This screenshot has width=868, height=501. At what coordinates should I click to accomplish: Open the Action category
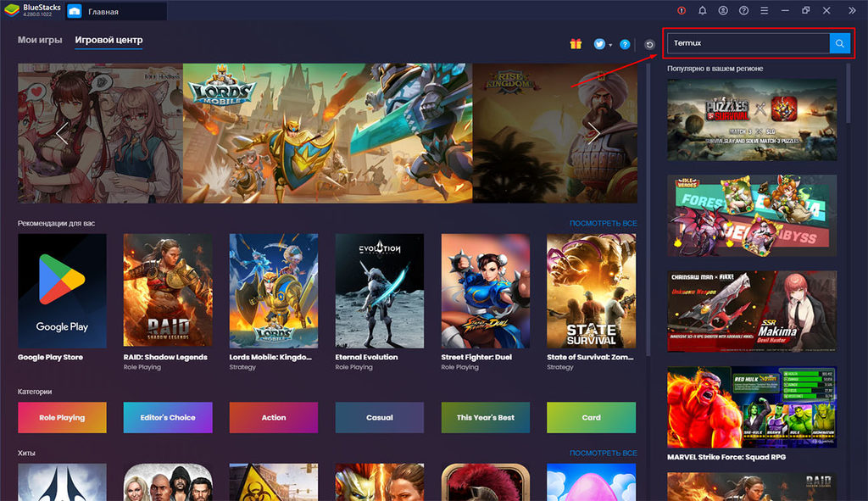[274, 417]
